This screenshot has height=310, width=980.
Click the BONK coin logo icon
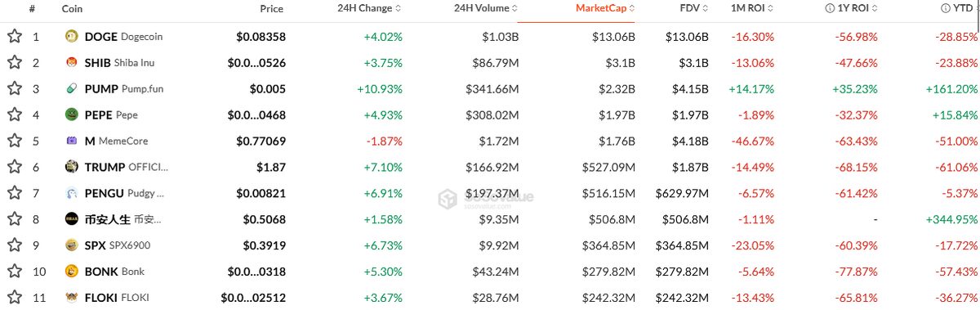click(71, 271)
